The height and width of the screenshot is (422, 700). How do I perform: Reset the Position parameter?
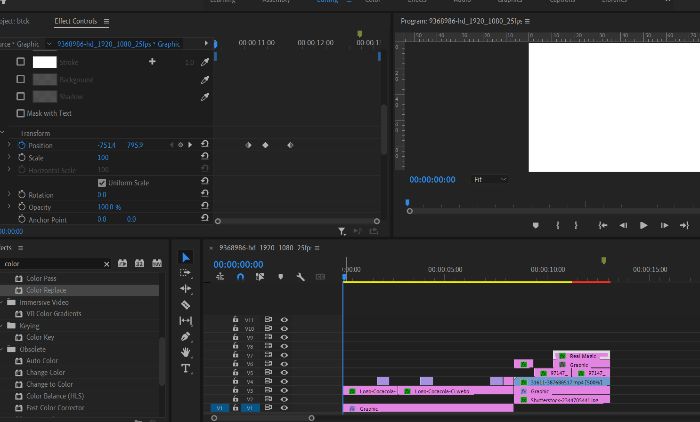(x=204, y=144)
